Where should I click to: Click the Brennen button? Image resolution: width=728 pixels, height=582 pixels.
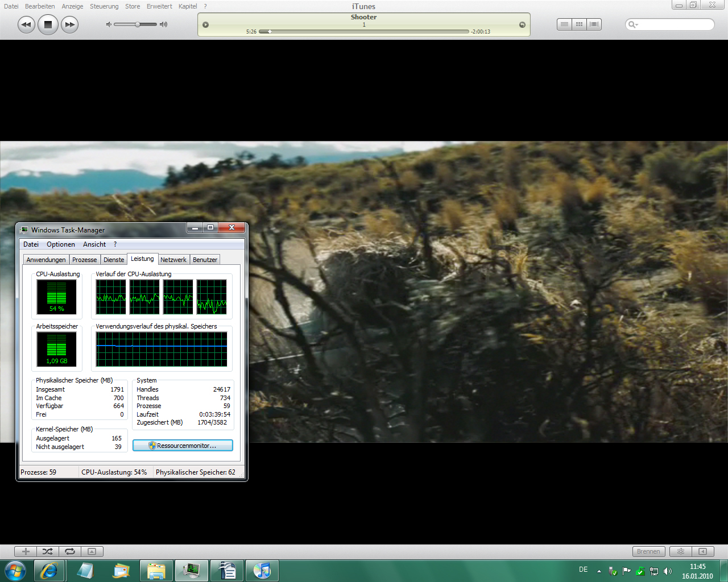648,551
